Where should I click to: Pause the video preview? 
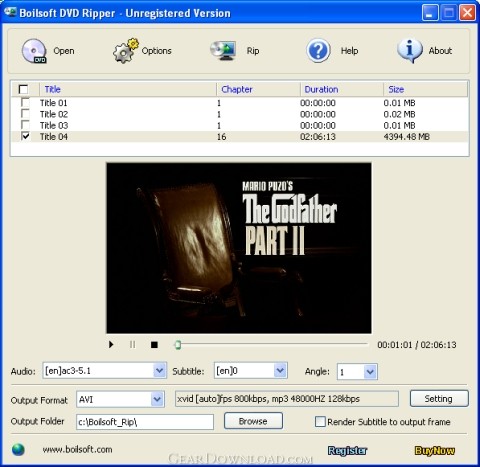click(x=133, y=344)
